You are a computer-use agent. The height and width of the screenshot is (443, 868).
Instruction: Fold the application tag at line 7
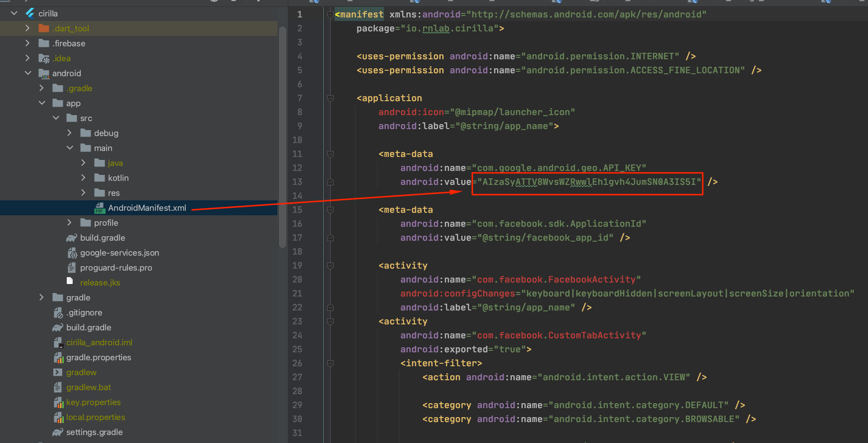click(x=330, y=98)
